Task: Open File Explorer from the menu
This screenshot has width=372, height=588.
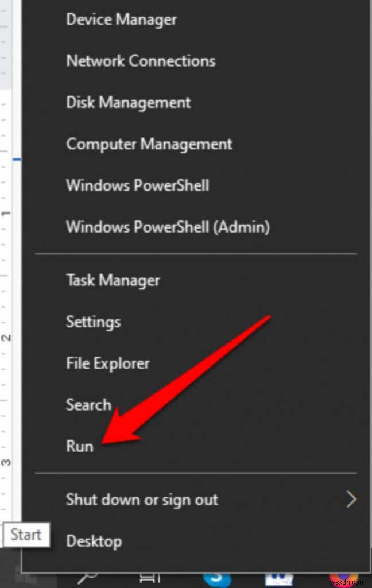Action: [x=107, y=363]
